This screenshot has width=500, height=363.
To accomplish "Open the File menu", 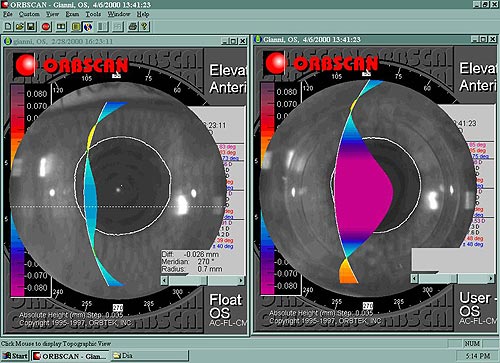I will [8, 14].
